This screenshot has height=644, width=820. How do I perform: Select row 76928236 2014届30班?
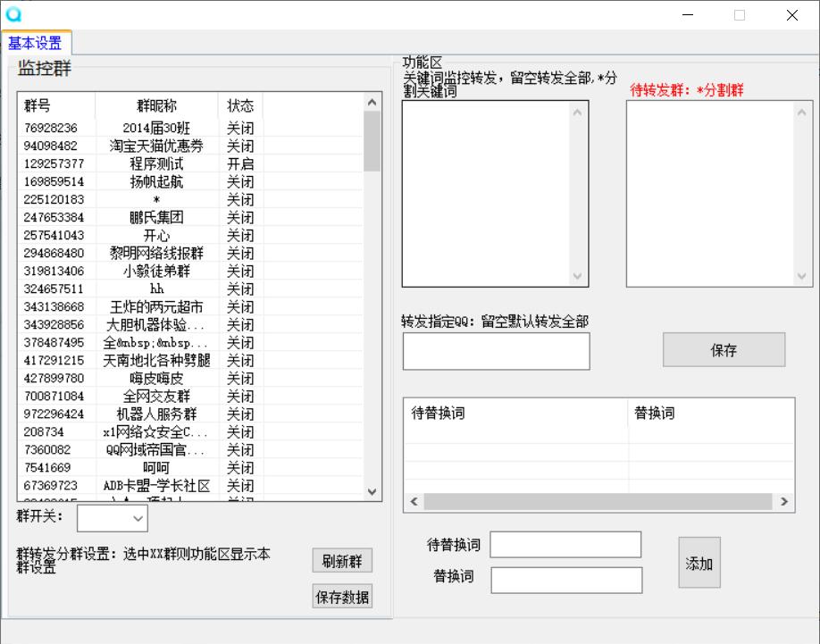(190, 128)
